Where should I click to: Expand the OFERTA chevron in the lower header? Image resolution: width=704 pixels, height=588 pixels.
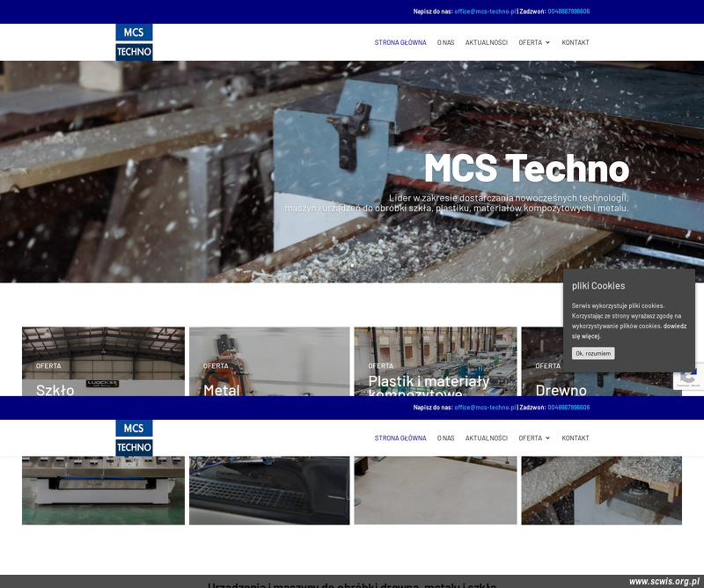click(547, 438)
